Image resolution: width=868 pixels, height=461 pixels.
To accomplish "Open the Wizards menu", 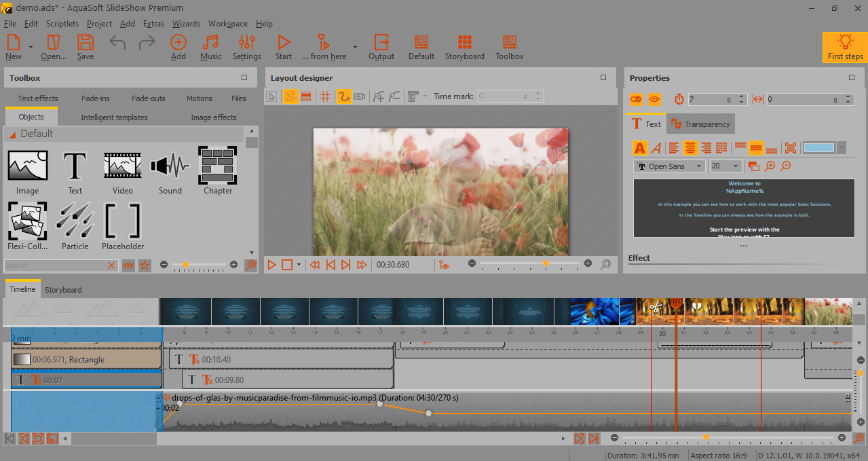I will [x=186, y=23].
